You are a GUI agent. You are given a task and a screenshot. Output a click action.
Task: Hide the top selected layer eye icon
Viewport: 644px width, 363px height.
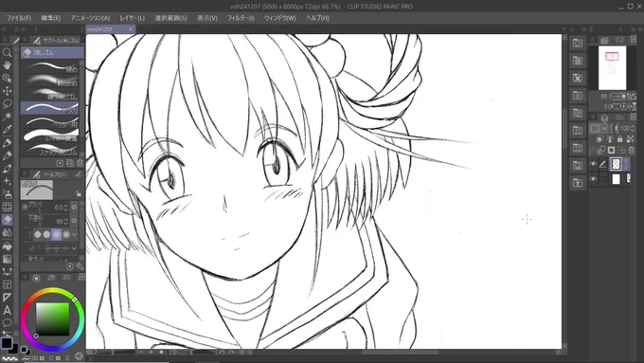(x=593, y=164)
